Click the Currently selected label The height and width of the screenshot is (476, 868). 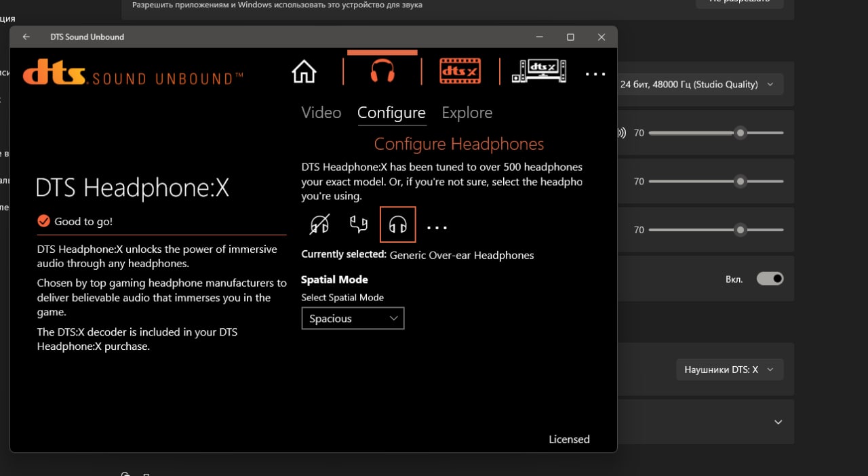344,254
